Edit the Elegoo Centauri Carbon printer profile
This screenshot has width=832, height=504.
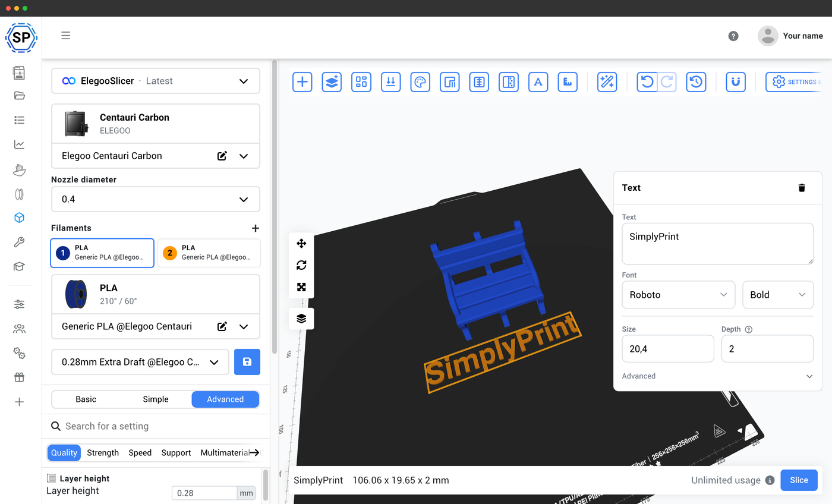pos(222,156)
